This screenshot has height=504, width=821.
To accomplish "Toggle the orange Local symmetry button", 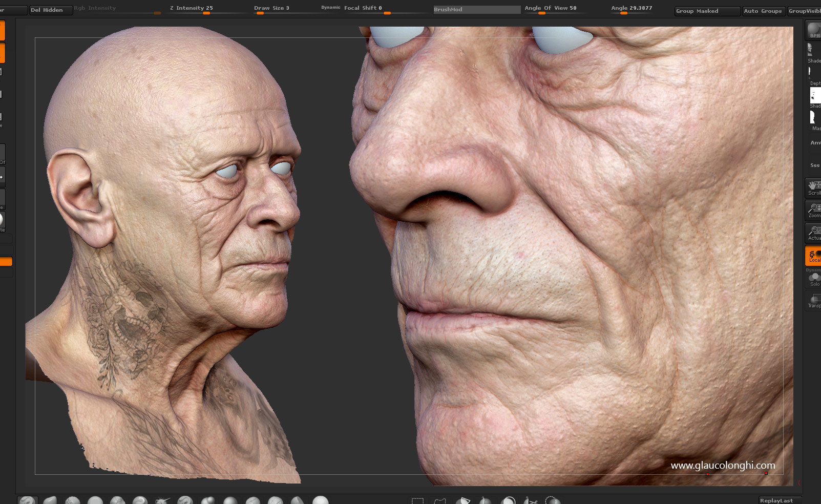I will click(813, 256).
